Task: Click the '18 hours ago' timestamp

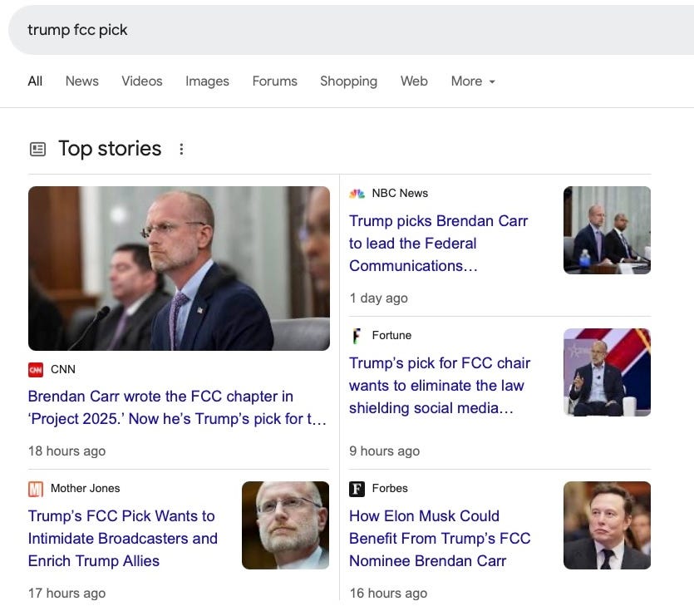Action: [x=66, y=451]
